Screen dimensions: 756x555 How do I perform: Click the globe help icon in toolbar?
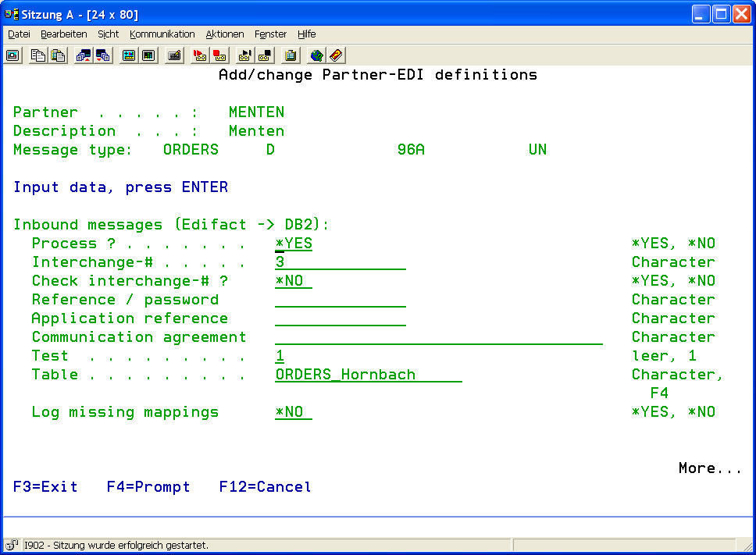pos(316,55)
